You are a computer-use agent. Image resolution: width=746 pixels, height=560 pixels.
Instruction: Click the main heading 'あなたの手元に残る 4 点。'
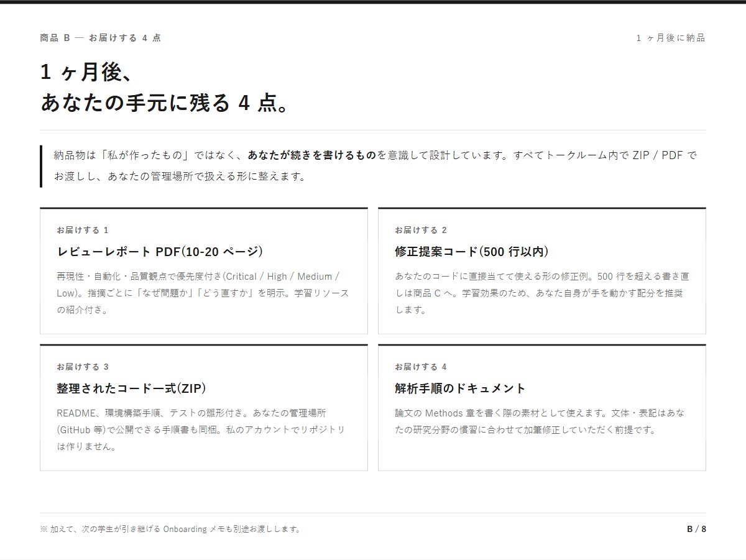click(x=165, y=103)
